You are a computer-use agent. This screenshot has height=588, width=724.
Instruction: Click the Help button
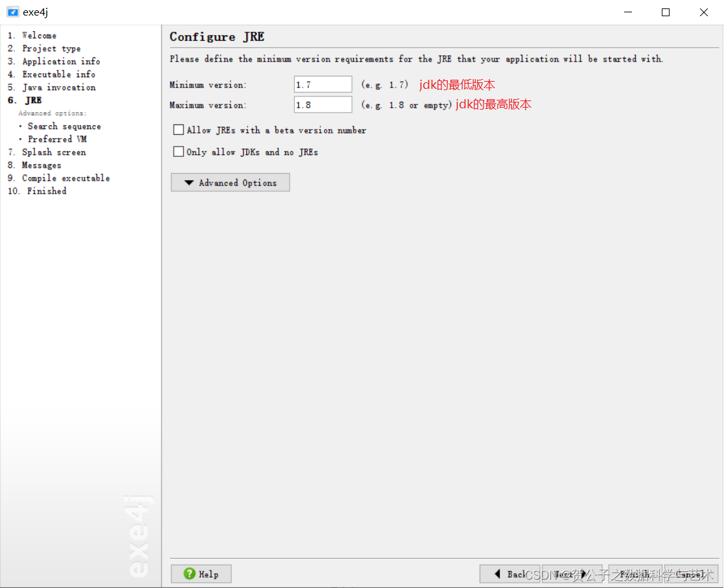pyautogui.click(x=201, y=574)
